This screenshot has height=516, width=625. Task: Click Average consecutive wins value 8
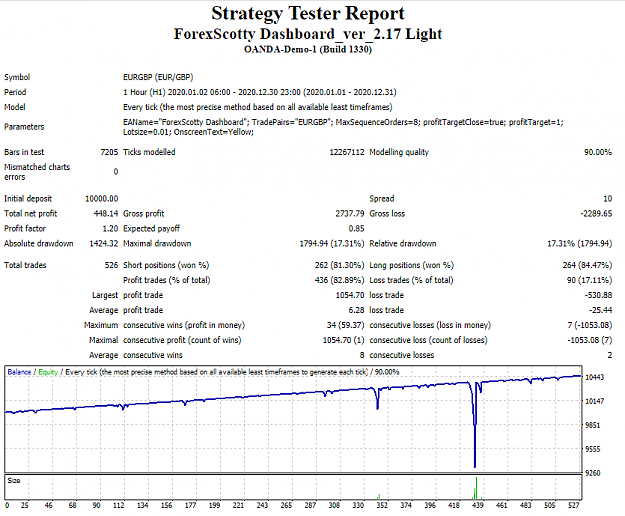[362, 355]
